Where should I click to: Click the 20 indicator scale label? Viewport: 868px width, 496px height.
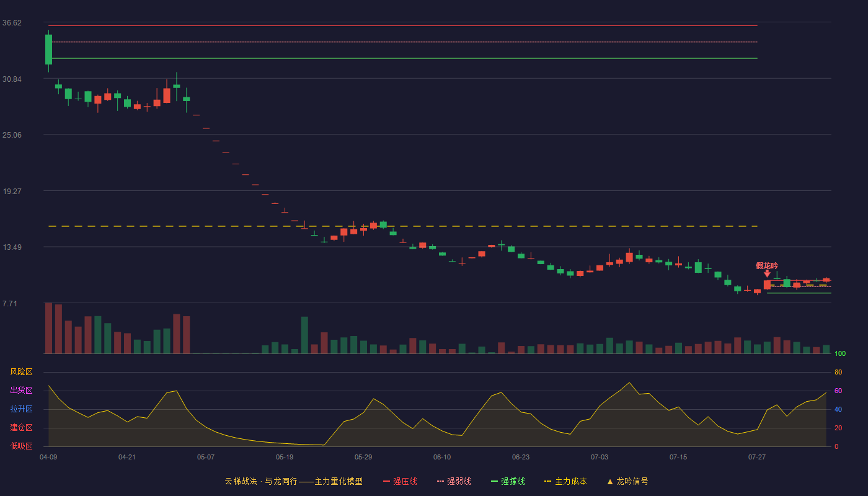(838, 428)
